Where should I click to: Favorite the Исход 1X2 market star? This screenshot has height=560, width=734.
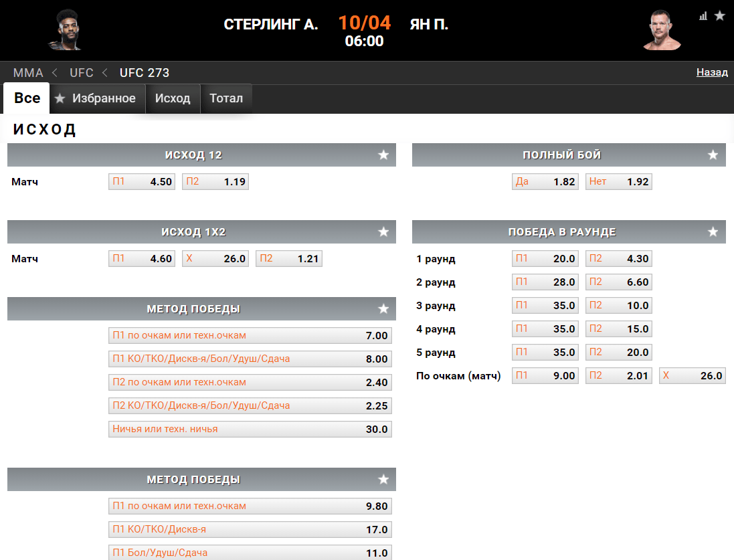tap(383, 231)
